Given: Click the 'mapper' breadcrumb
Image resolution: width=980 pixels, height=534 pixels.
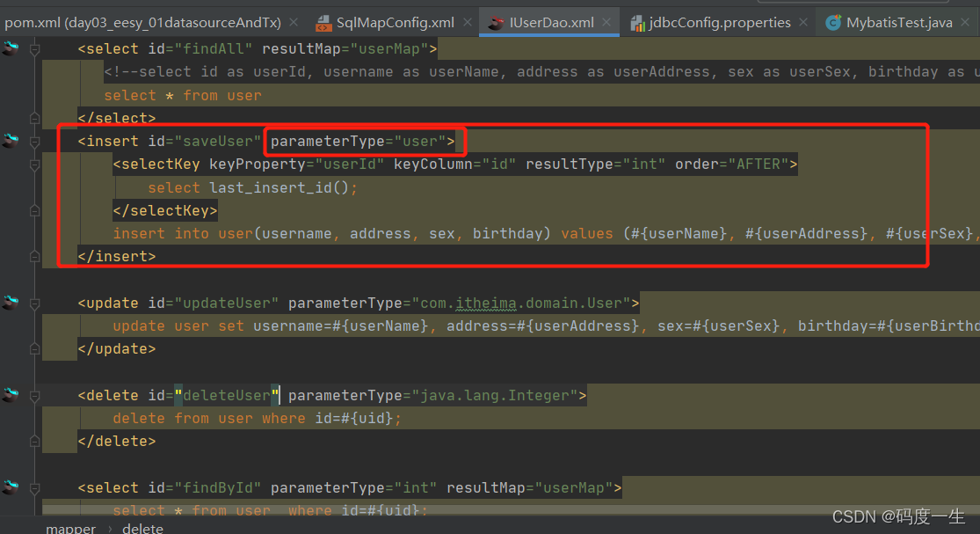Looking at the screenshot, I should [70, 529].
